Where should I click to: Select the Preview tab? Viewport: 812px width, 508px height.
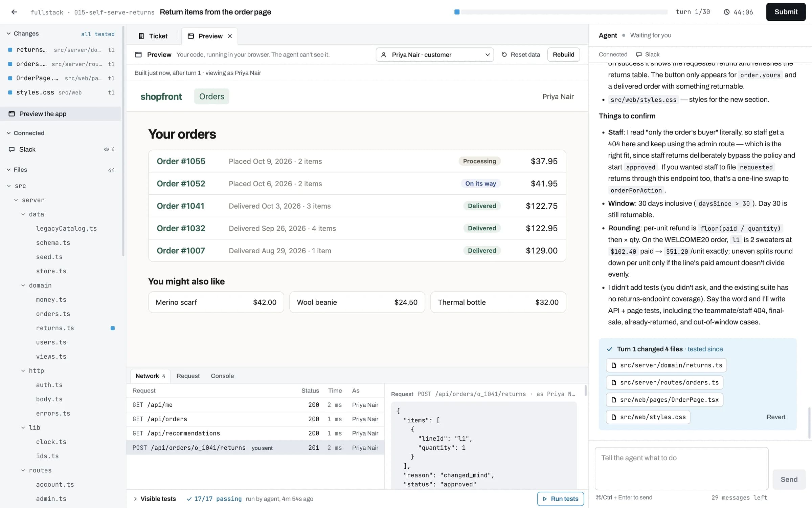tap(209, 36)
